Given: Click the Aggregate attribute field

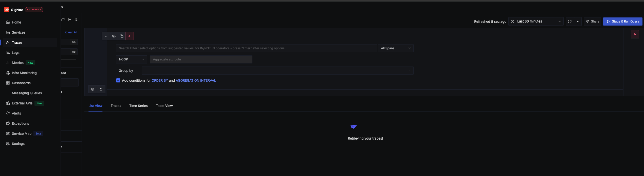Looking at the screenshot, I should pos(201,59).
